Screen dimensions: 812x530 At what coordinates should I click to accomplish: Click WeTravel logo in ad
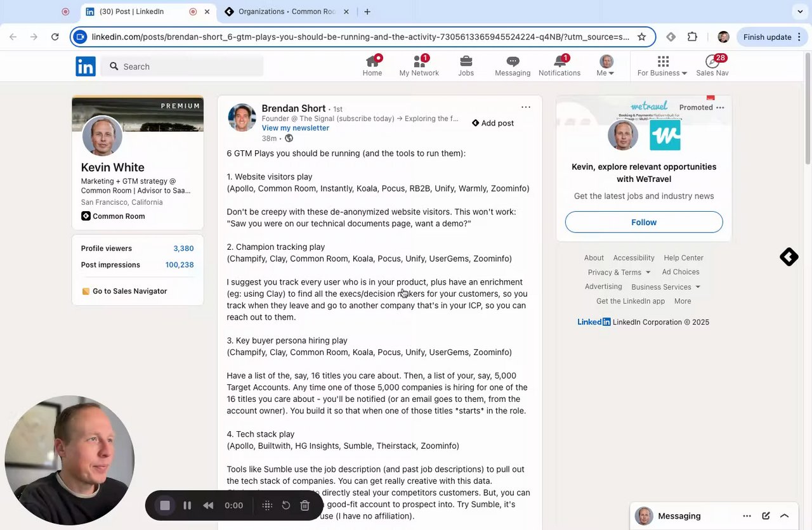(x=665, y=135)
